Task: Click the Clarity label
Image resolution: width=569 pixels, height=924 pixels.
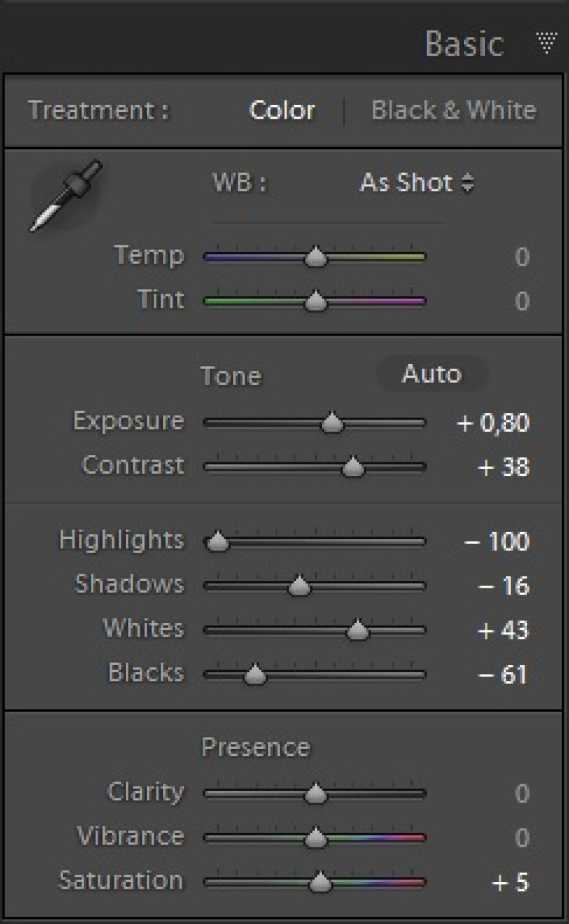Action: 145,792
